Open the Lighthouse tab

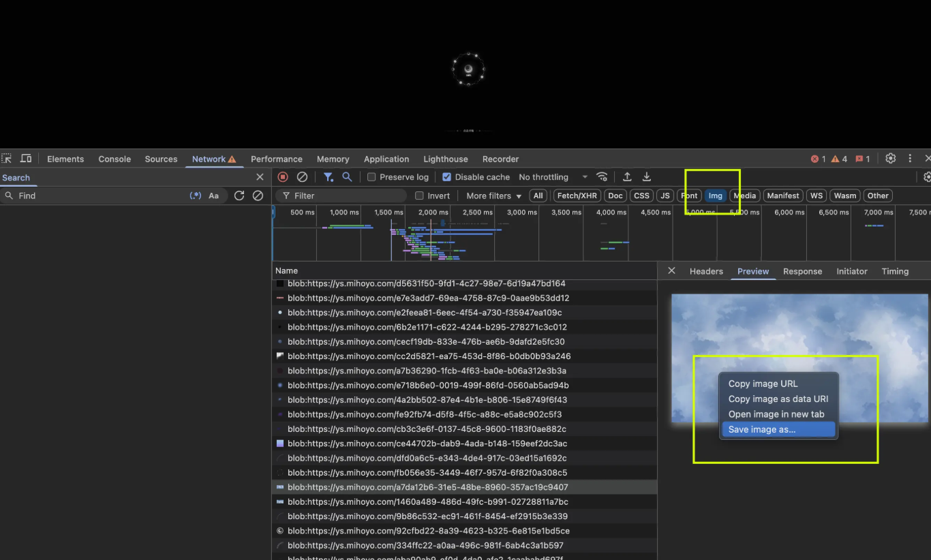point(446,159)
